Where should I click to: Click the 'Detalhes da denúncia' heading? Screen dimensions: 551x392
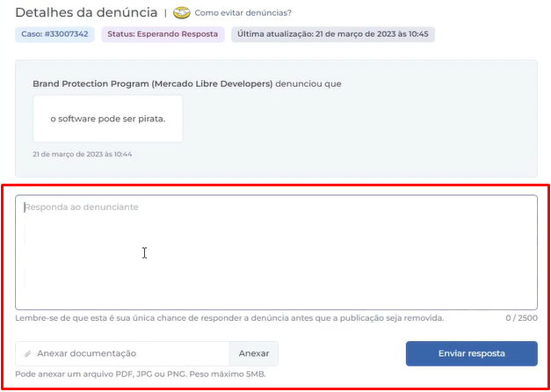[x=86, y=12]
